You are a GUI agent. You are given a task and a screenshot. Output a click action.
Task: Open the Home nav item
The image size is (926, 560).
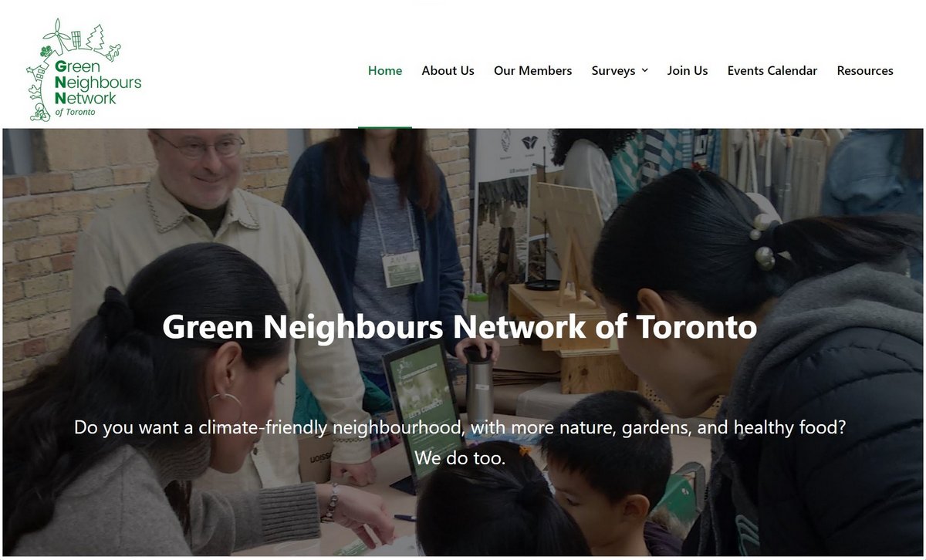(x=385, y=70)
